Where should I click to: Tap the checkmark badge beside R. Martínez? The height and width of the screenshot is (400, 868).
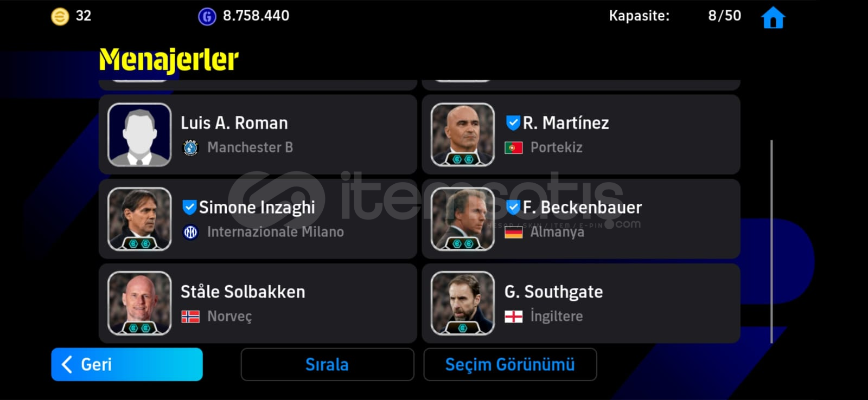coord(513,122)
